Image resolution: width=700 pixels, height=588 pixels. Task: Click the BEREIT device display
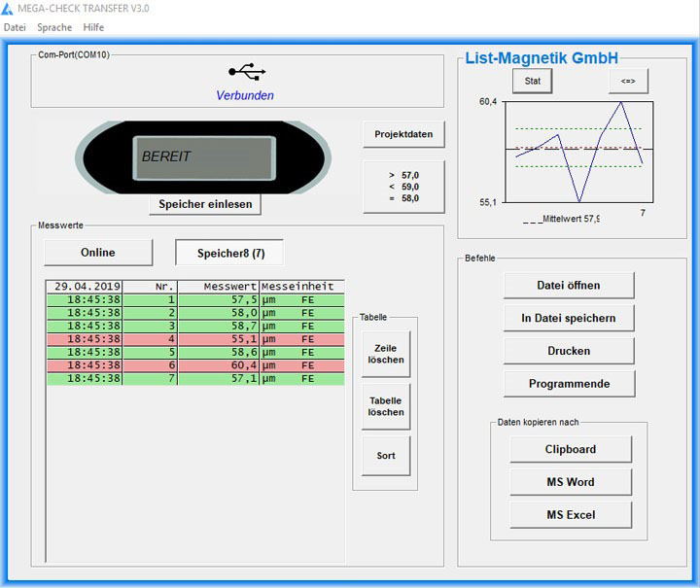pyautogui.click(x=204, y=158)
